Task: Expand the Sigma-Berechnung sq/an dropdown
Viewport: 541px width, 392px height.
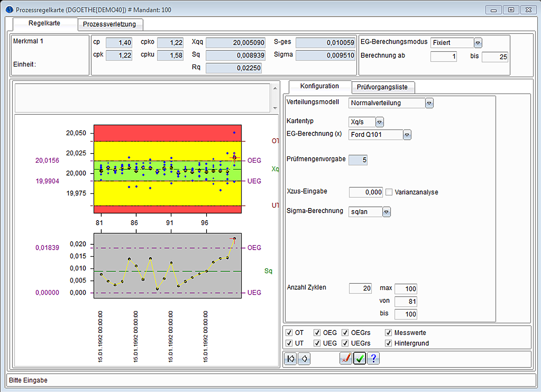Action: click(386, 212)
